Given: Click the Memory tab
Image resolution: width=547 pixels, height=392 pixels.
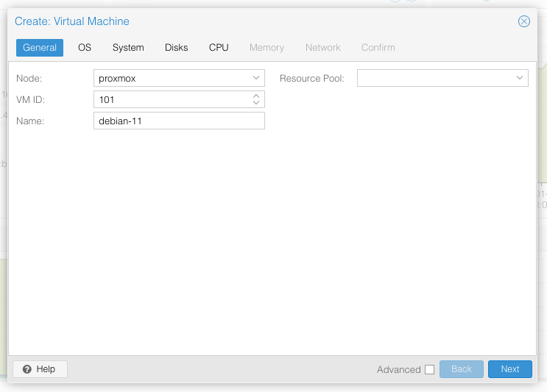Looking at the screenshot, I should (267, 48).
